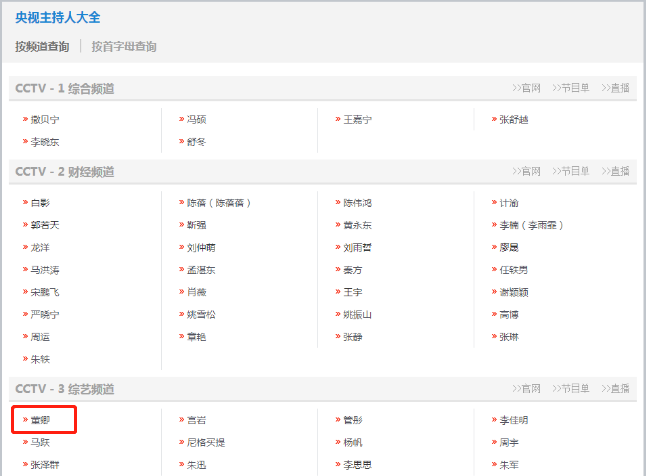646x476 pixels.
Task: Select host 周运
Action: [x=40, y=337]
